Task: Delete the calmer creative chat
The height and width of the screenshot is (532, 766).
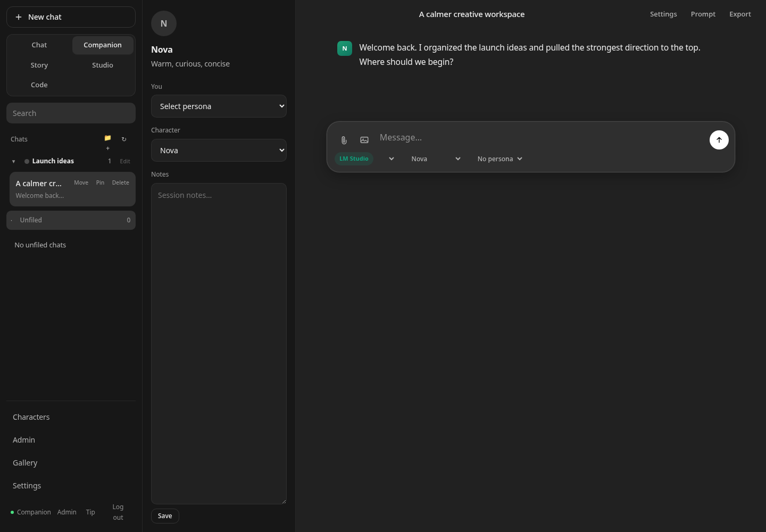Action: [121, 182]
